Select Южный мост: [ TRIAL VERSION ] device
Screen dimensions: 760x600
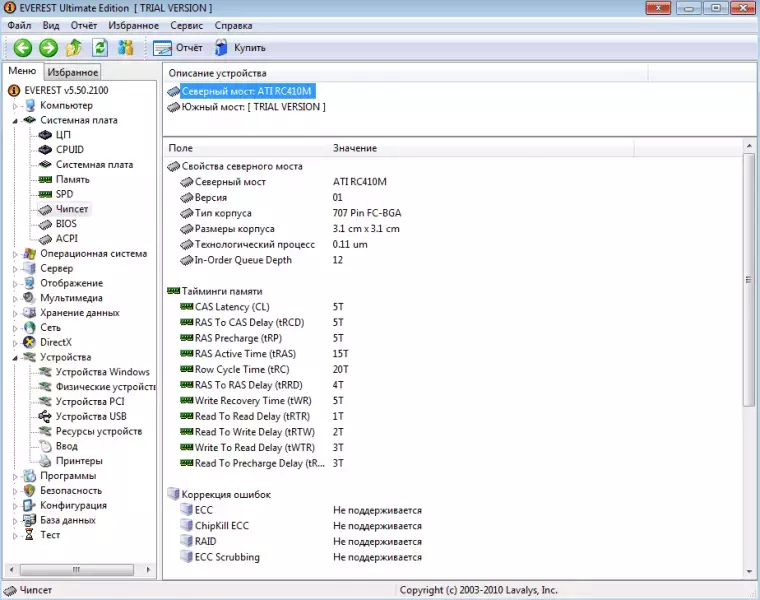[x=253, y=107]
